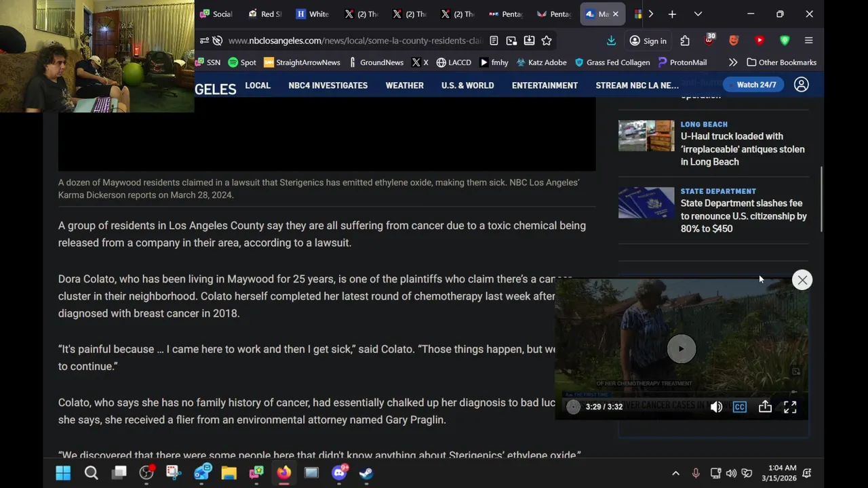Toggle reader view icon in address bar

(x=494, y=41)
